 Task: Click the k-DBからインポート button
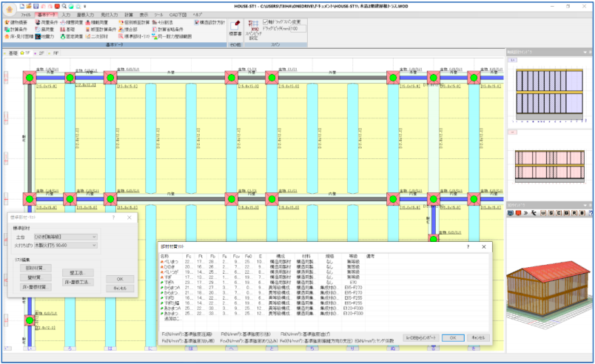pos(421,338)
